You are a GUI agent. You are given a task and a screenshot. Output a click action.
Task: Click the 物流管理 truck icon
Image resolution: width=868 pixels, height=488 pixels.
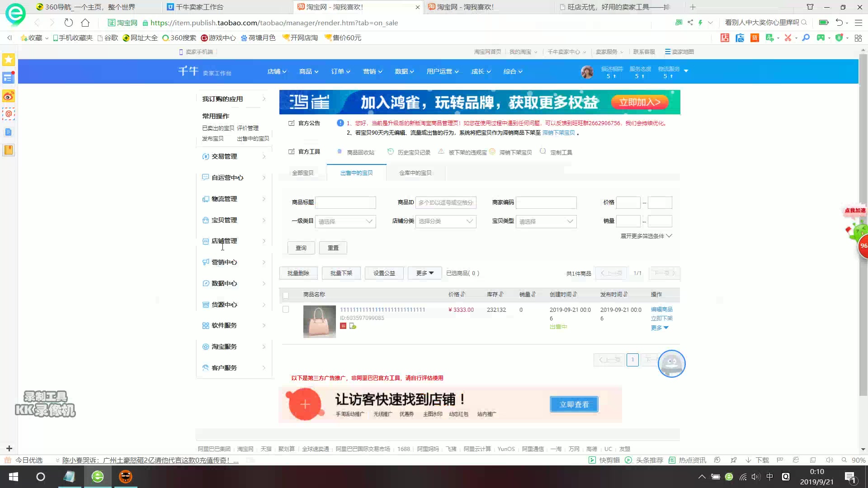click(206, 199)
